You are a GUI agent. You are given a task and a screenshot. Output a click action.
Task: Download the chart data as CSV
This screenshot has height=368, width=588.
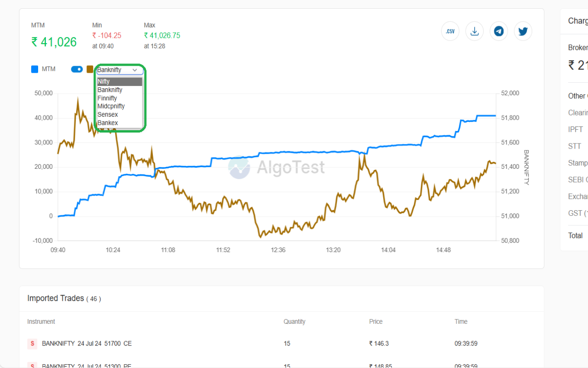450,31
